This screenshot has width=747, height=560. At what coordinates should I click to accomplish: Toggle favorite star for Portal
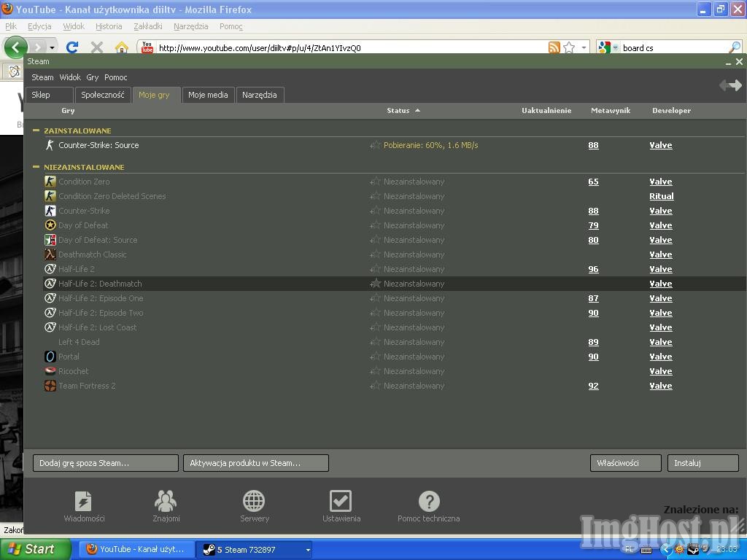pos(376,357)
